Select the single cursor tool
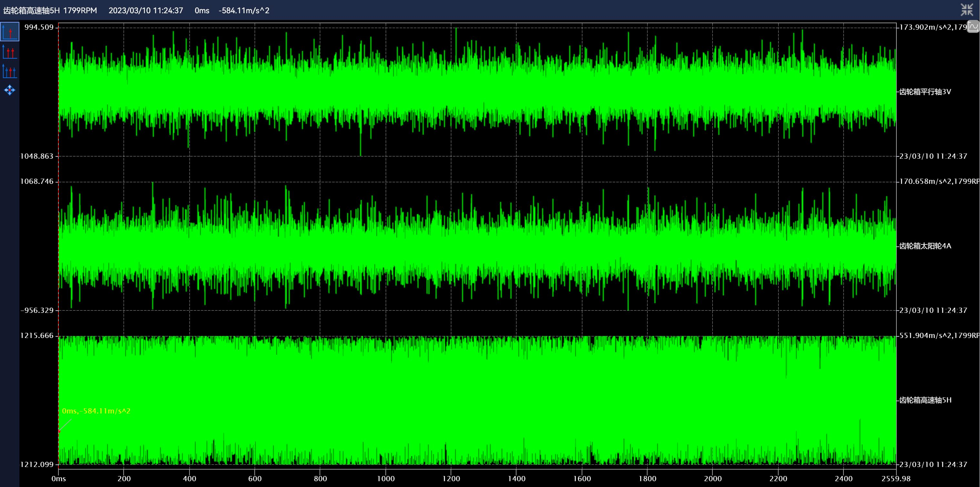The image size is (980, 487). coord(9,32)
